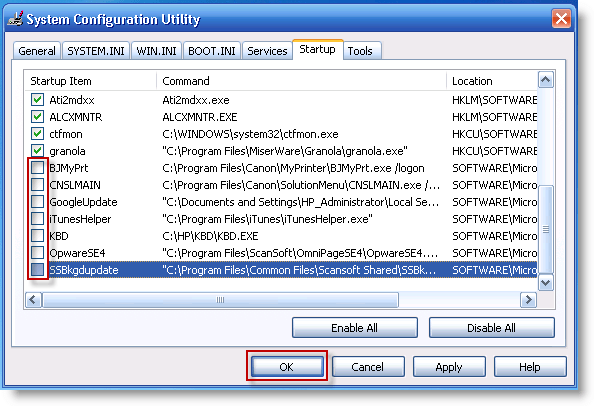The image size is (594, 406).
Task: Click the Disable All button
Action: tap(491, 328)
